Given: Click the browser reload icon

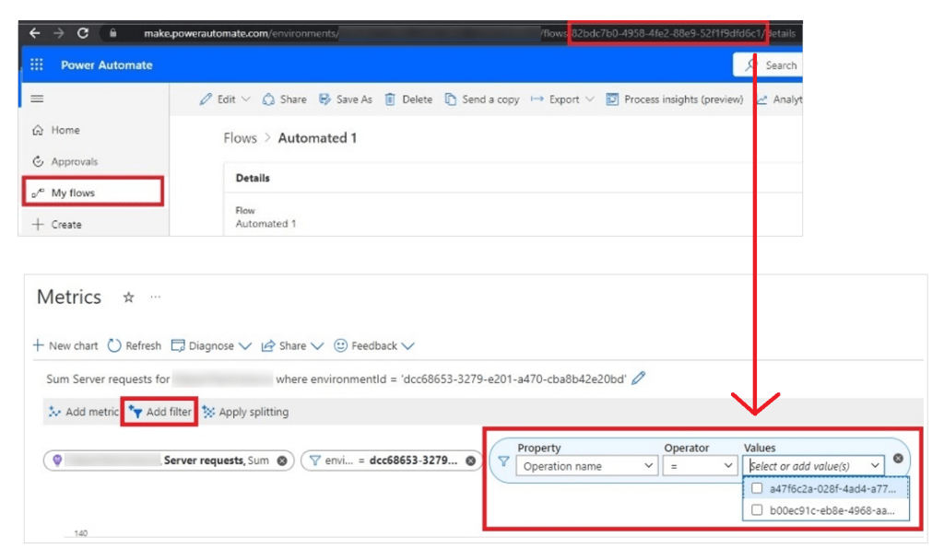Looking at the screenshot, I should (x=83, y=32).
